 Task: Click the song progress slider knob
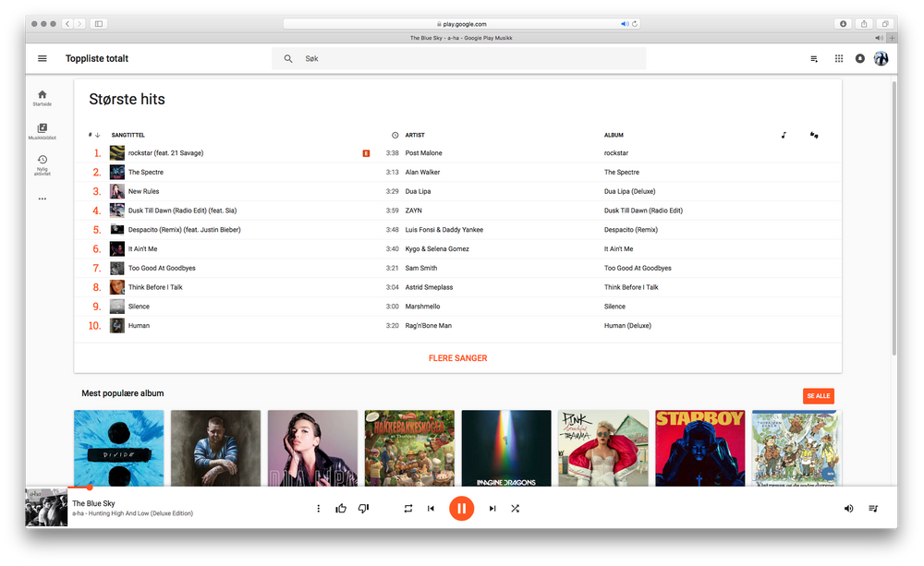click(90, 488)
